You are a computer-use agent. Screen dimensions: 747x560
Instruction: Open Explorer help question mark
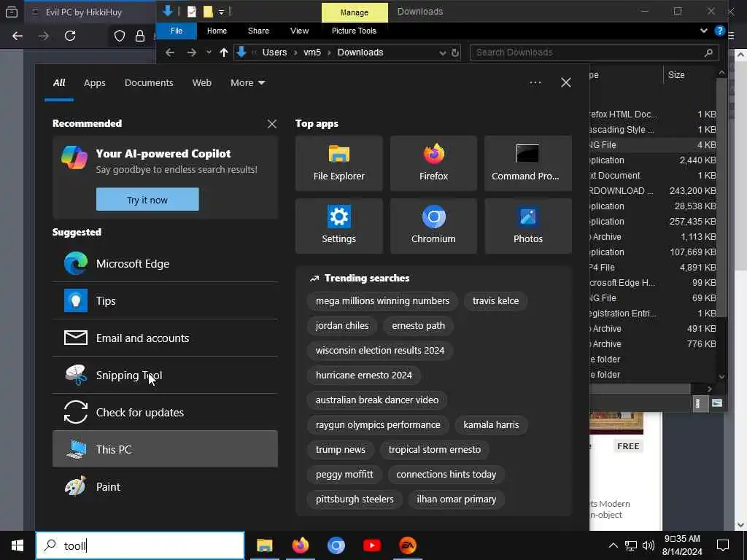click(x=719, y=31)
